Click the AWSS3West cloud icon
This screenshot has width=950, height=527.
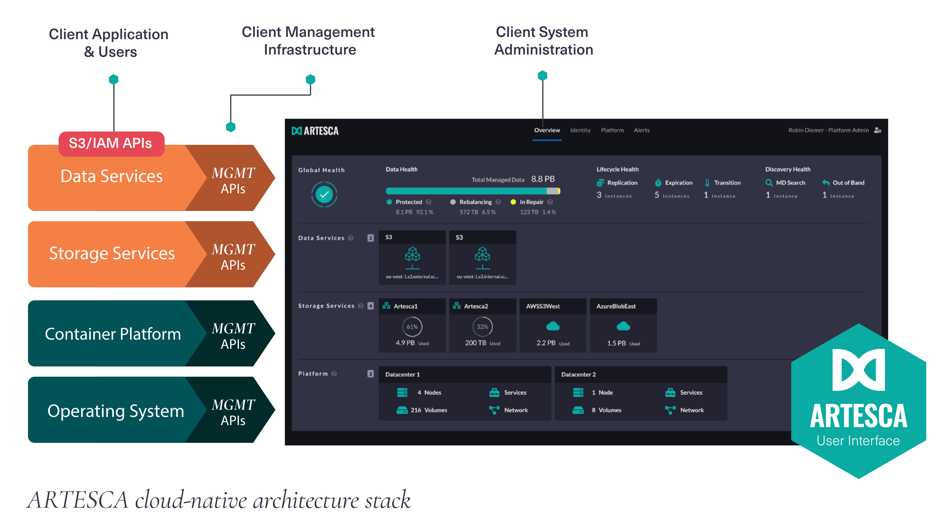pyautogui.click(x=553, y=326)
